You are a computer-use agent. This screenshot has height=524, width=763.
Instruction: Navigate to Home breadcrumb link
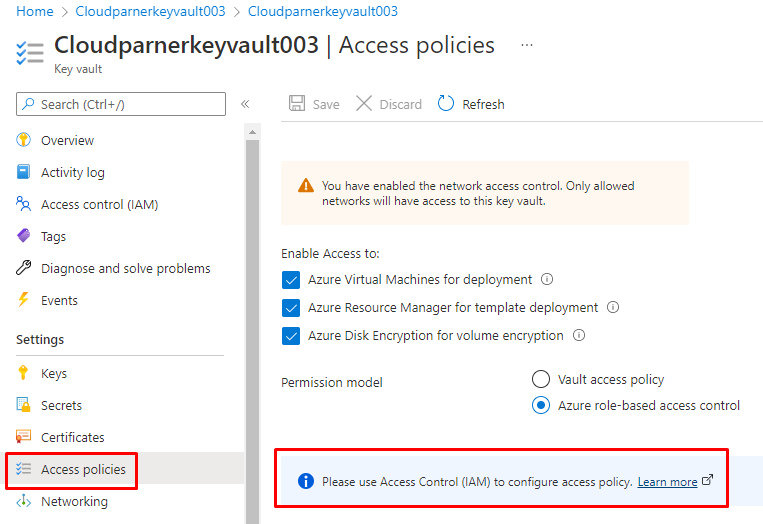pyautogui.click(x=35, y=11)
